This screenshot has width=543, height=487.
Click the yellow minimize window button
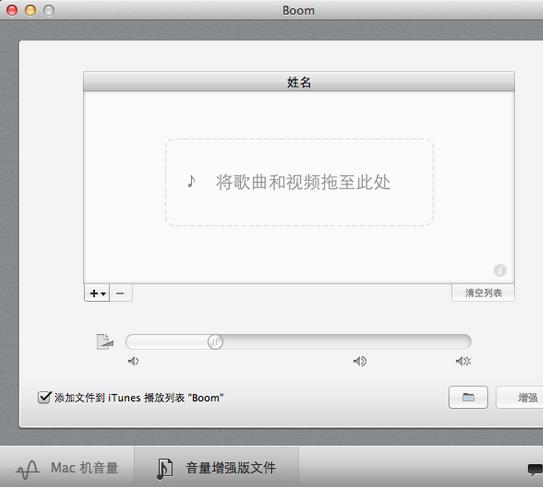pyautogui.click(x=30, y=10)
